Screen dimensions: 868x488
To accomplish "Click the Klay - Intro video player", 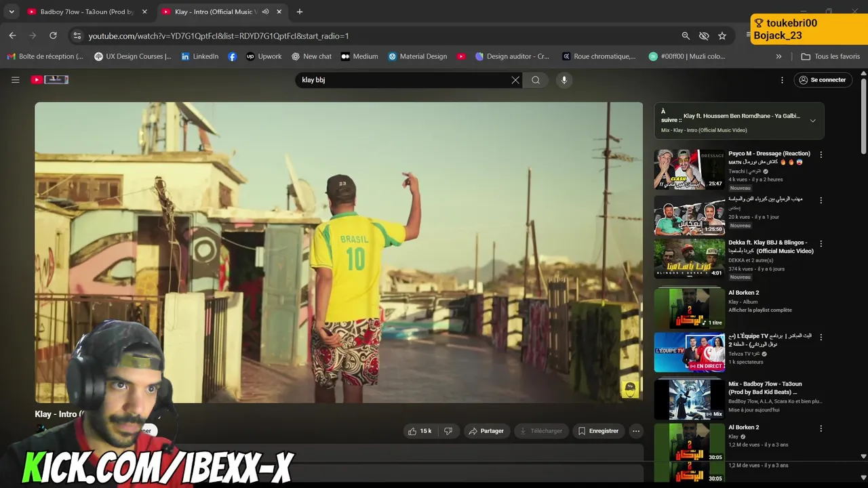I will (x=338, y=252).
